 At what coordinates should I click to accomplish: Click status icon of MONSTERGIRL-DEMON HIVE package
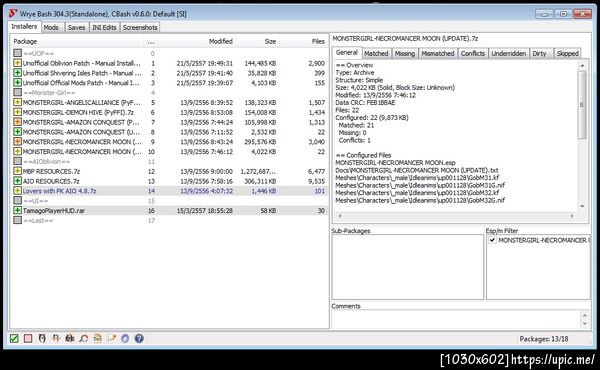(x=17, y=112)
